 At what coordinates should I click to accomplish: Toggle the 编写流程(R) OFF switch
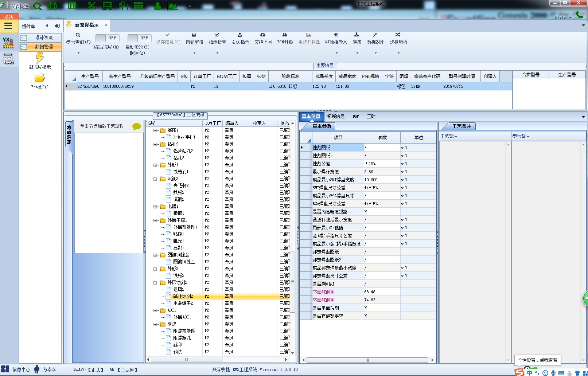tap(107, 38)
